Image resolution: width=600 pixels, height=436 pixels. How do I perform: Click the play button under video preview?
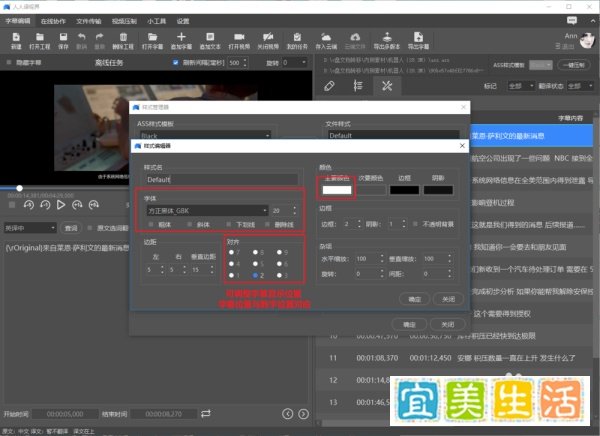(61, 205)
